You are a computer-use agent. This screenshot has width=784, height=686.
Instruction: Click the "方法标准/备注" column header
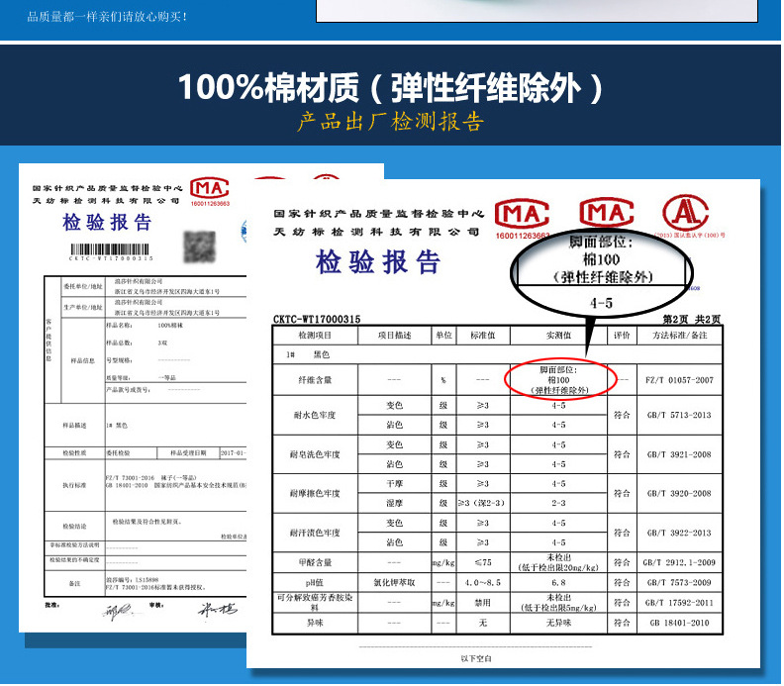click(679, 335)
